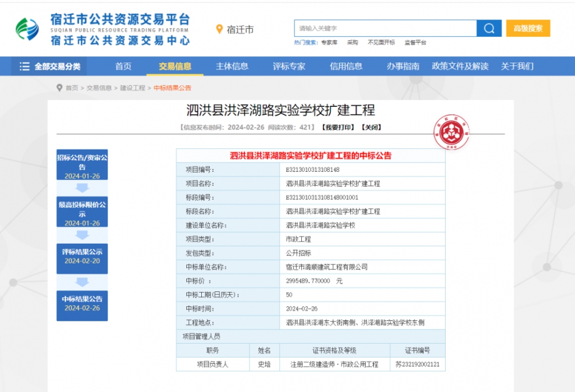Click bid price 2995489.770000 元
This screenshot has width=575, height=392.
click(x=314, y=281)
